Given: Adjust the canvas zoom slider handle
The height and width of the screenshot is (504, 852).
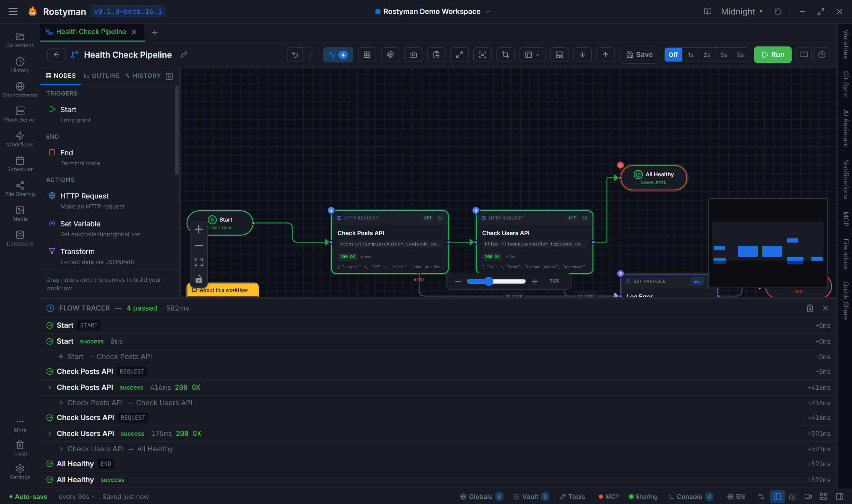Looking at the screenshot, I should coord(489,281).
